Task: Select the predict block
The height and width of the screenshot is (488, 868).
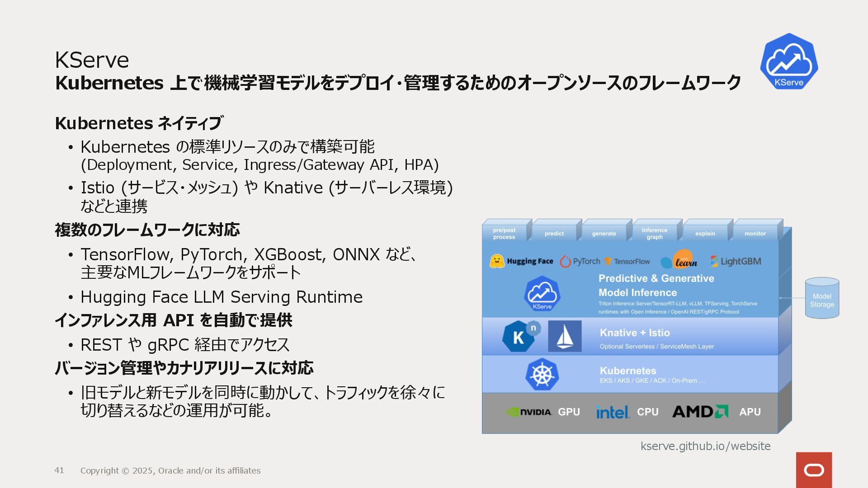Action: (554, 233)
